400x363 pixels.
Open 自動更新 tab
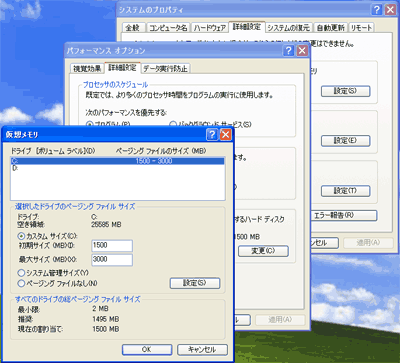(330, 27)
